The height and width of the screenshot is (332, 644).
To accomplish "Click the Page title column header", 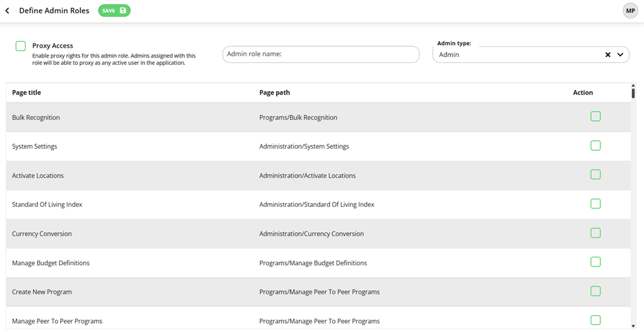I will [x=26, y=93].
